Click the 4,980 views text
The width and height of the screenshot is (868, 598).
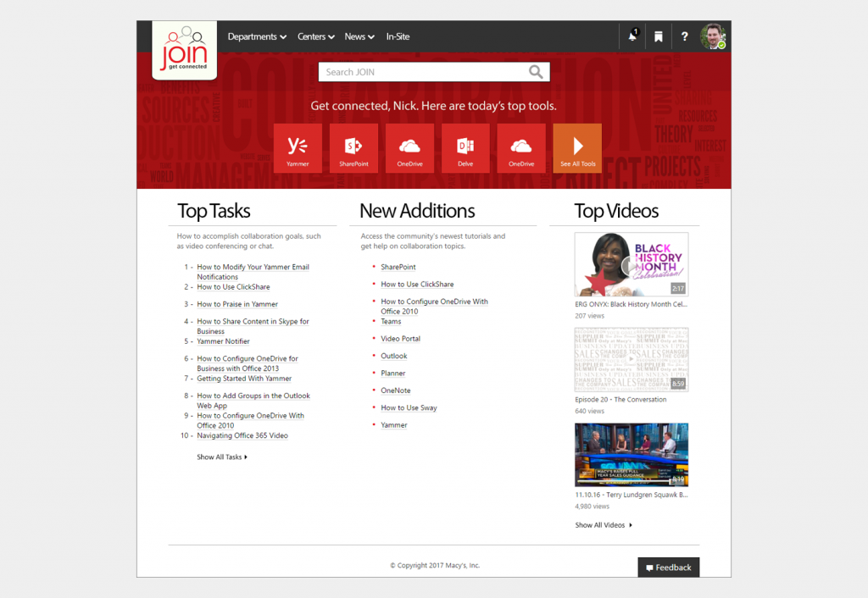pyautogui.click(x=592, y=507)
